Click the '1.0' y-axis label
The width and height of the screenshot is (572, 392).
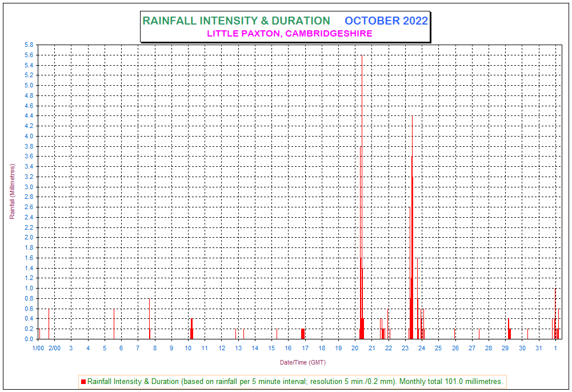(29, 288)
